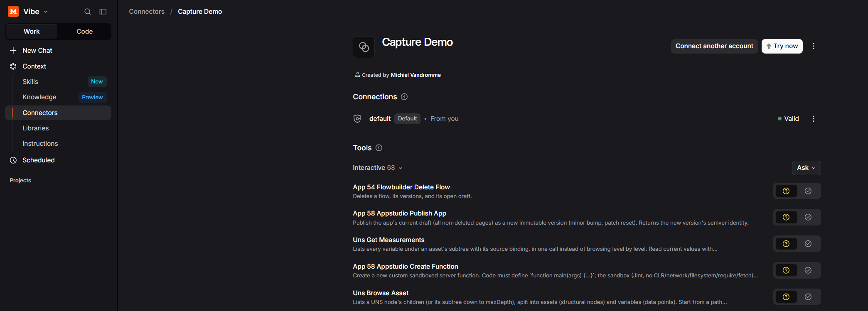
Task: Go to Connectors via the breadcrumb
Action: coord(147,12)
